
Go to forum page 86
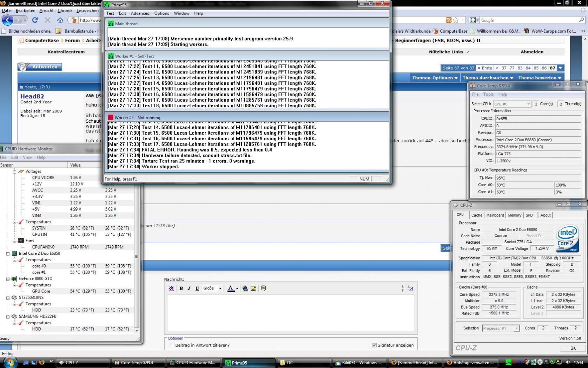point(544,68)
